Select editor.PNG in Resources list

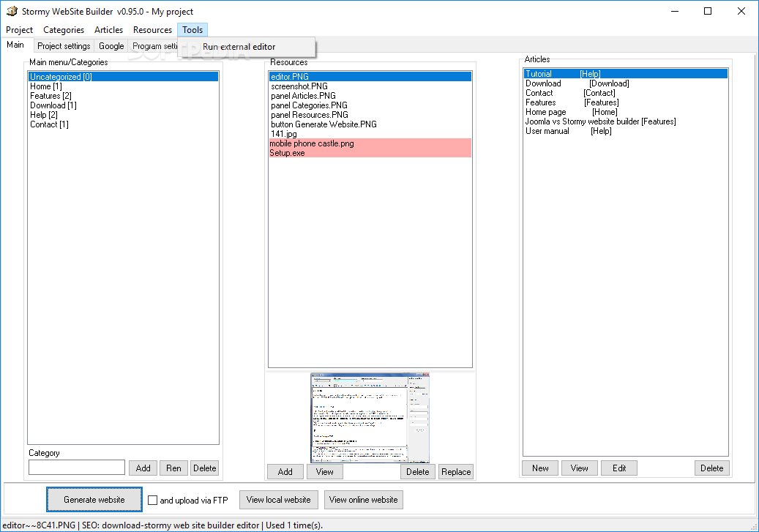tap(370, 77)
